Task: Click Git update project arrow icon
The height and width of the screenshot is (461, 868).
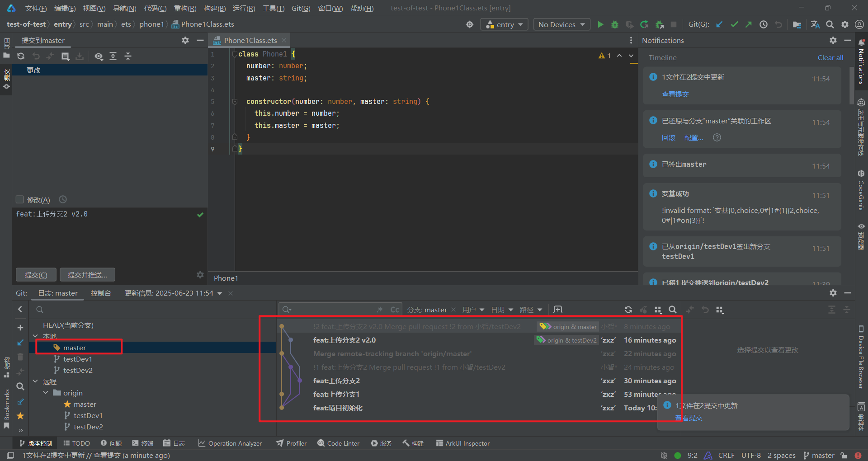Action: (719, 24)
